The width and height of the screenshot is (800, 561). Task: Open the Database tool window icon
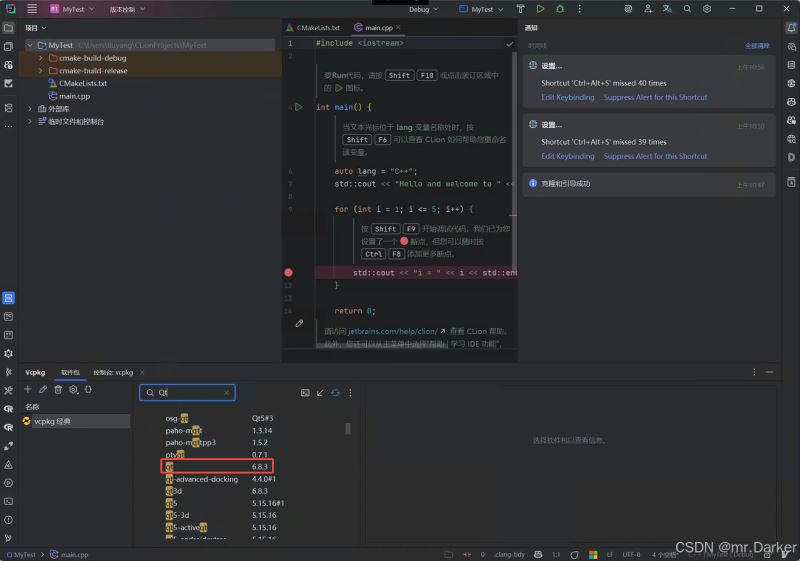click(x=791, y=65)
